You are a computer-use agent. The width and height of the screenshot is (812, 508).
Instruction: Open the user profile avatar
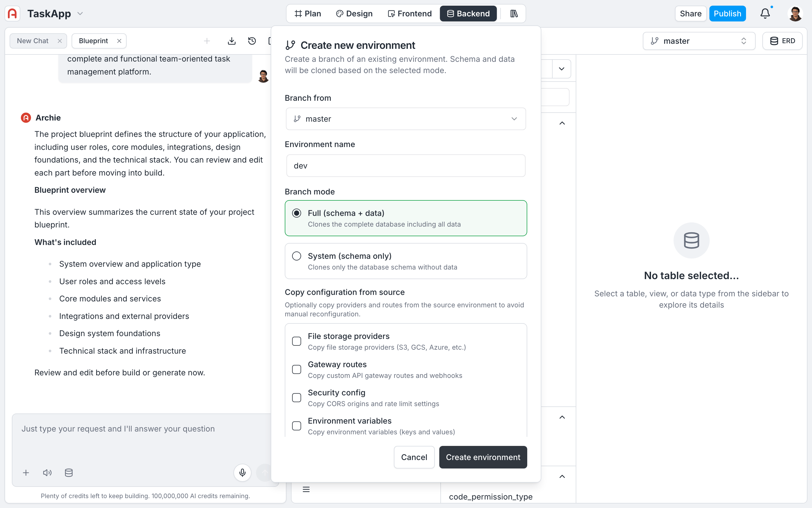795,14
